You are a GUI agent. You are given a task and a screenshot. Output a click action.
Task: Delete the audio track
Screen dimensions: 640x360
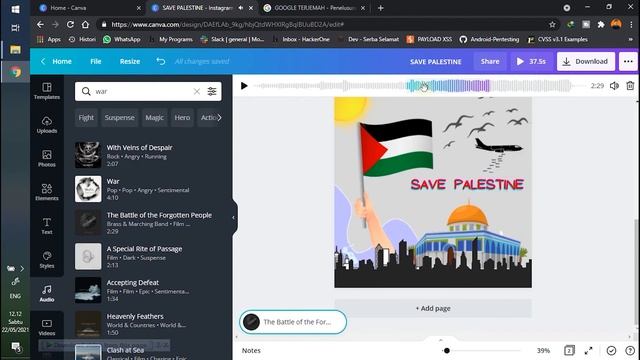point(630,86)
